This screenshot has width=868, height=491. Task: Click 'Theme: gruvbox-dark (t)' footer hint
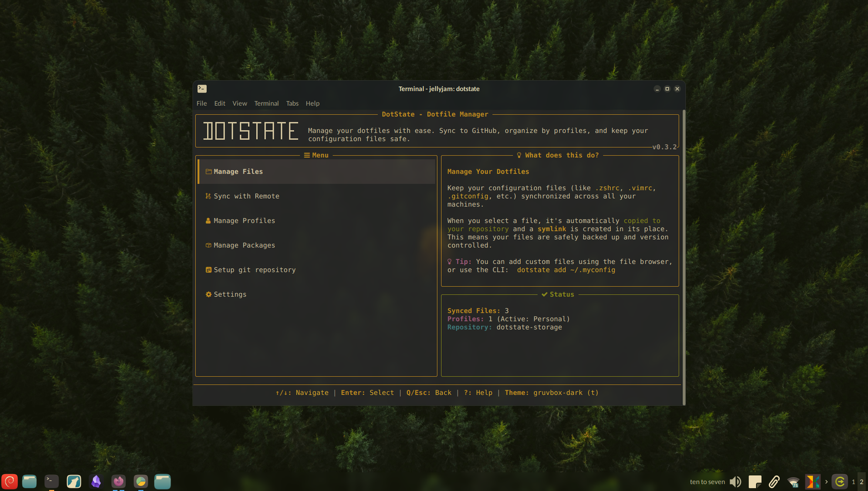click(552, 393)
